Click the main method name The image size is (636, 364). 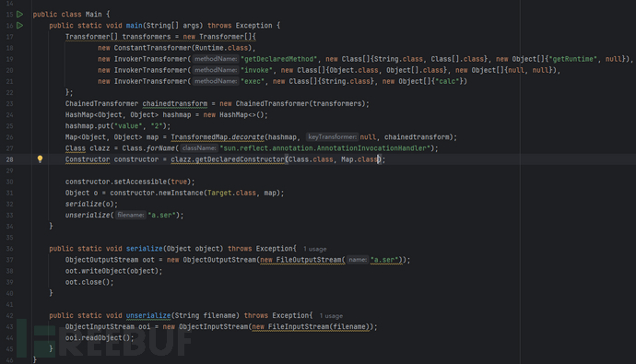[x=135, y=26]
